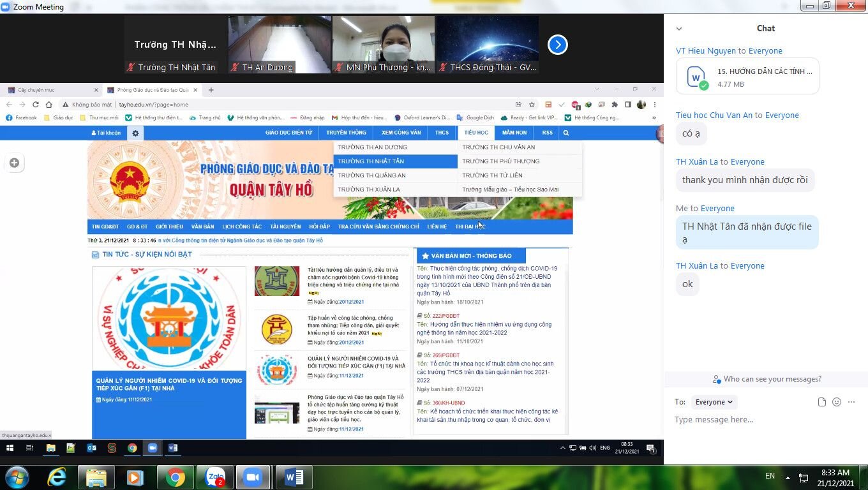
Task: Click the search magnifier on the site navbar
Action: tap(565, 133)
